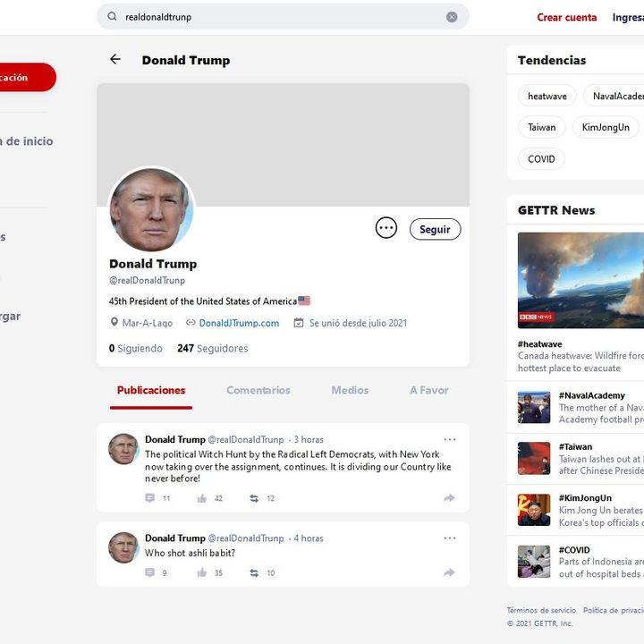Screen dimensions: 644x644
Task: Open the Medios tab
Action: tap(350, 390)
